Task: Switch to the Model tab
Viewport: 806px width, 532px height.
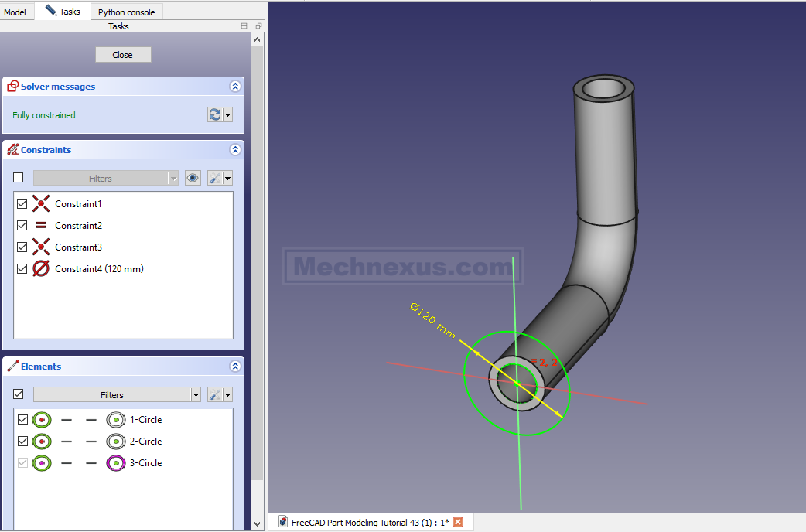Action: click(15, 12)
